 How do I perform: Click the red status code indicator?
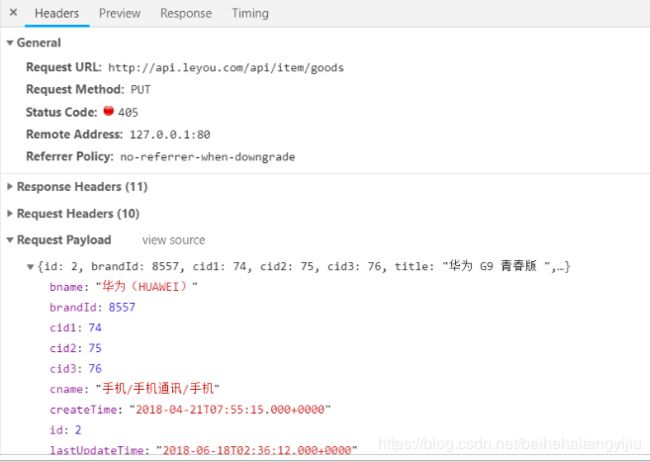pyautogui.click(x=108, y=111)
